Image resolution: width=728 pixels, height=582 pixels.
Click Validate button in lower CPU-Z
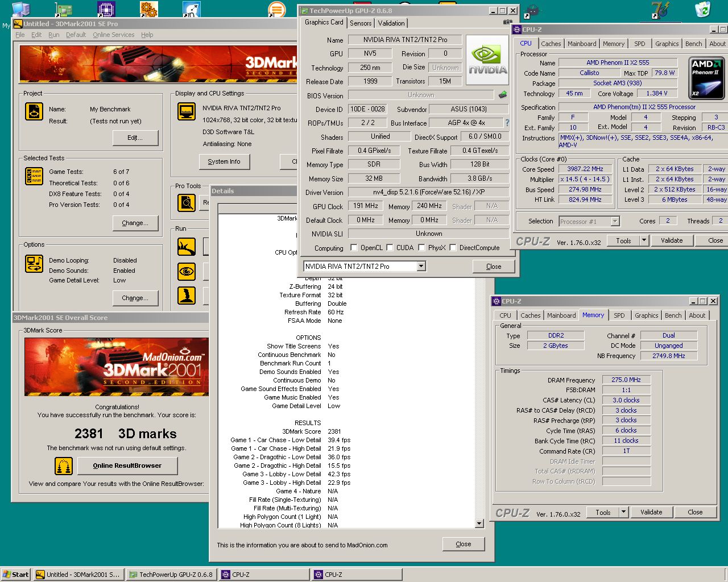coord(651,512)
